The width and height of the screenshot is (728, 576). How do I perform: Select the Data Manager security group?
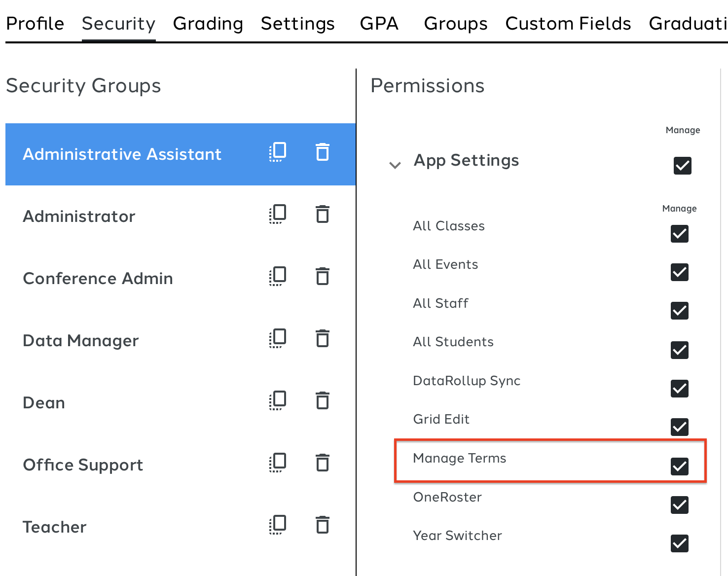pyautogui.click(x=81, y=341)
